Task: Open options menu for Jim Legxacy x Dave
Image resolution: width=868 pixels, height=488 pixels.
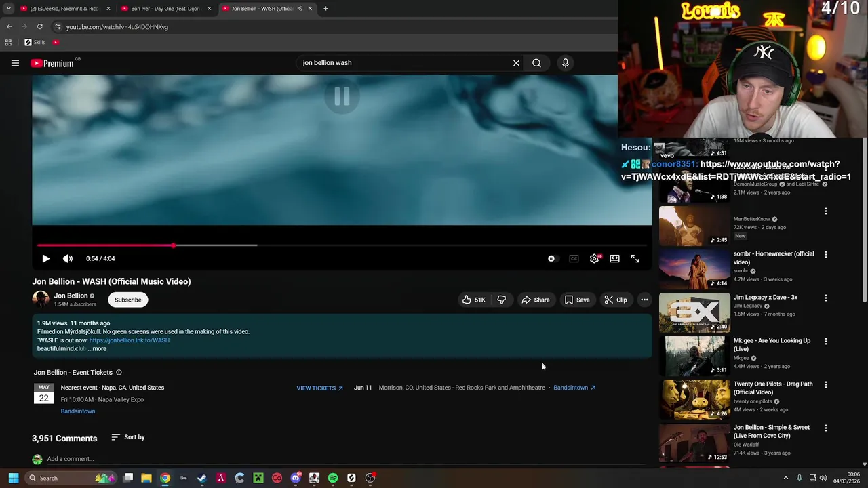Action: pos(826,298)
